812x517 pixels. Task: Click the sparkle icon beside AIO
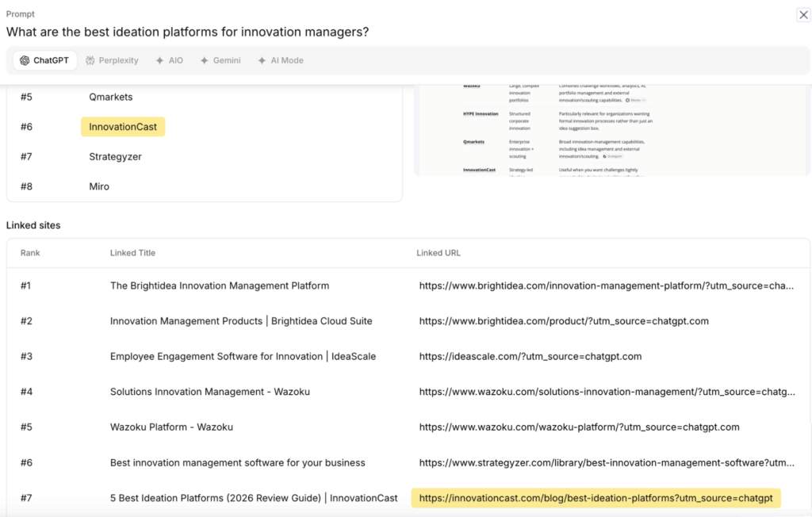click(159, 60)
